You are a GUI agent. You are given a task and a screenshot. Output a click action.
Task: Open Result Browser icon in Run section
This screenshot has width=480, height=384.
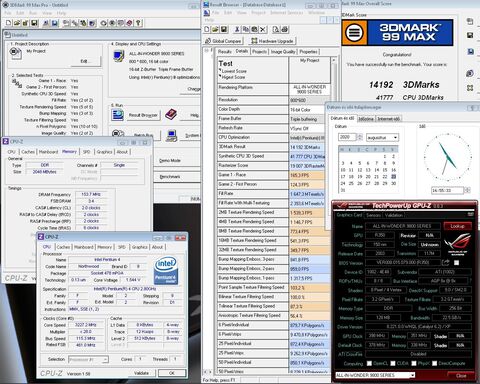[117, 115]
